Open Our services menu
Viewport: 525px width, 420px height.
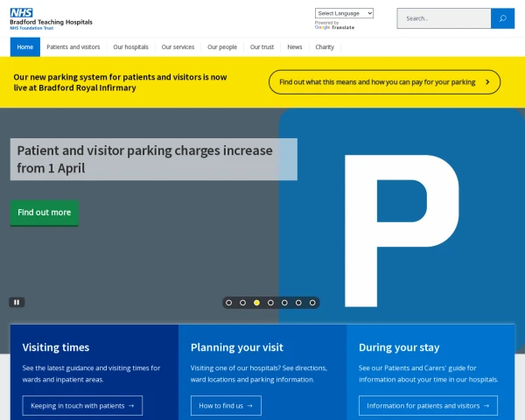click(x=178, y=47)
